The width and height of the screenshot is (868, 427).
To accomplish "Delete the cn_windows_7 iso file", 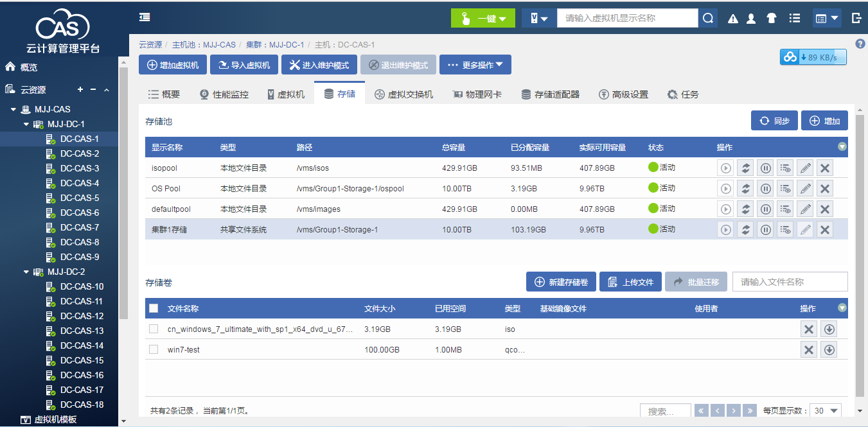I will (809, 329).
